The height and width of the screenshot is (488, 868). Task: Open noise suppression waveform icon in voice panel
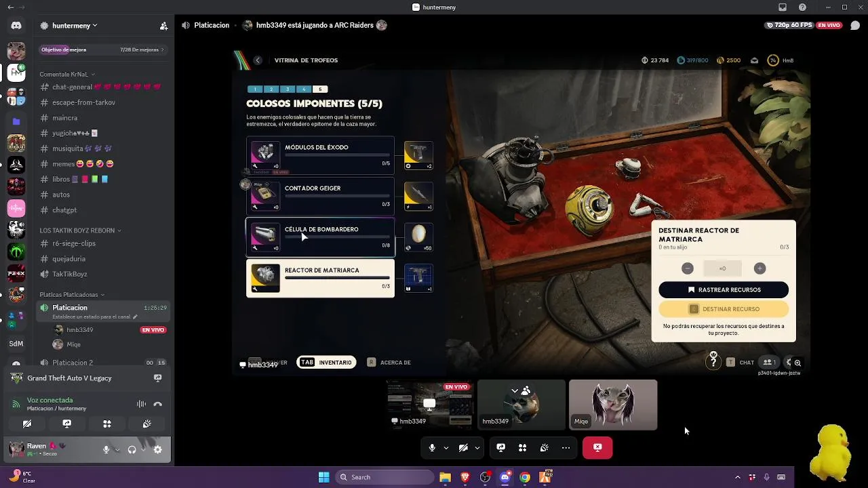point(141,404)
